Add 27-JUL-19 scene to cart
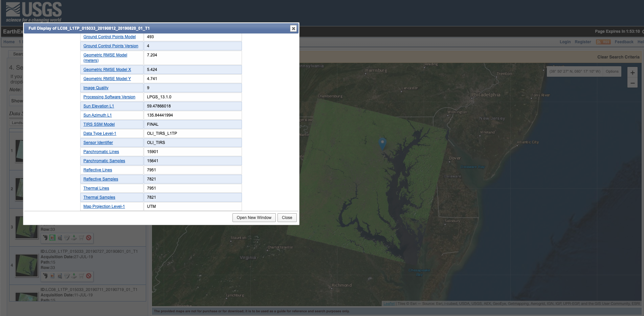This screenshot has width=644, height=316. [81, 276]
